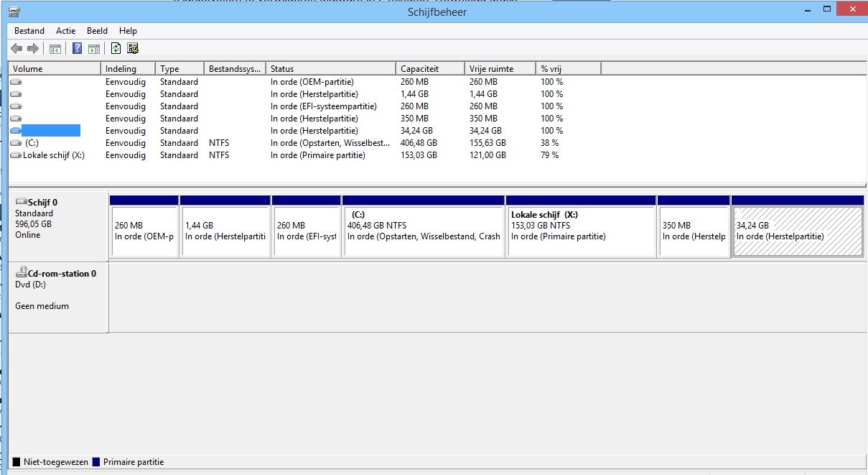Click 'In orde (Opstarten, Wisselbest...' status cell
868x475 pixels.
click(x=330, y=143)
